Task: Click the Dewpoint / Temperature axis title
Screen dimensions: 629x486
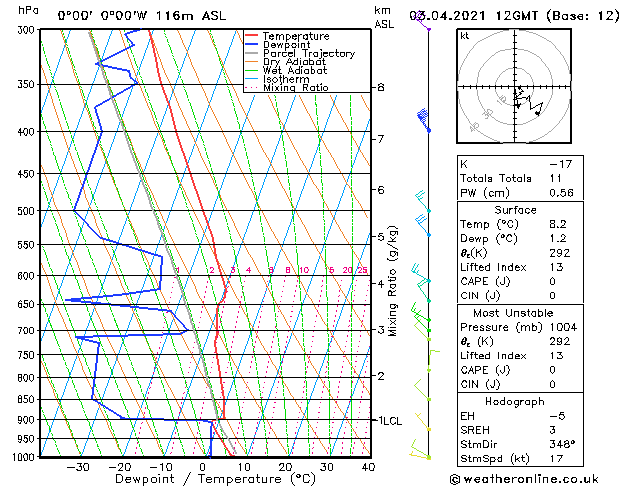Action: click(x=215, y=479)
